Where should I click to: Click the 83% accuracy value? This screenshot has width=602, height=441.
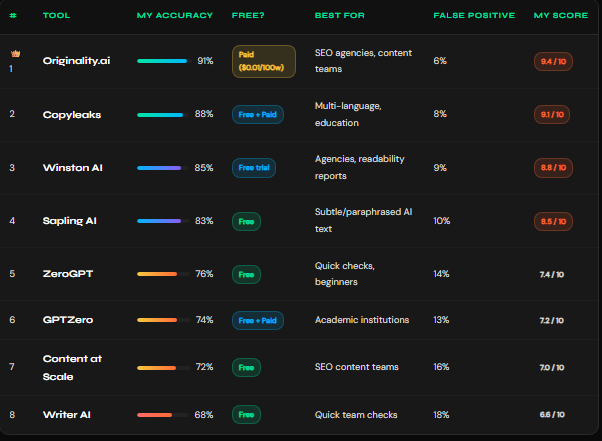(204, 221)
